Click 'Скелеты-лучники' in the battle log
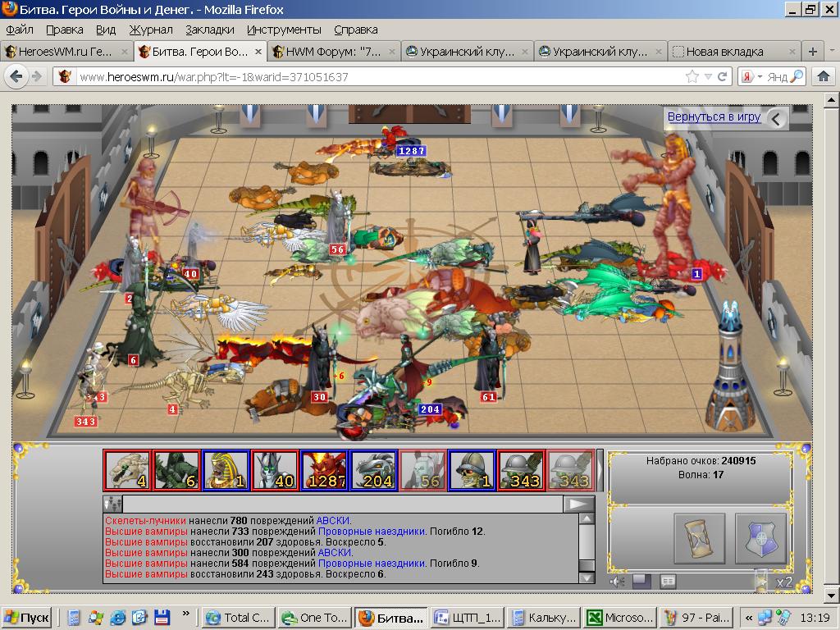The image size is (840, 630). tap(145, 521)
